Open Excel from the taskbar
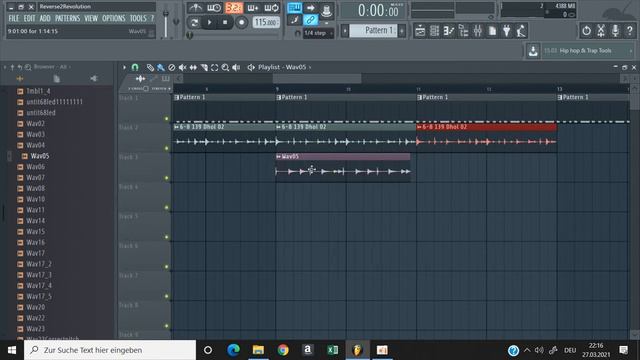 point(332,350)
